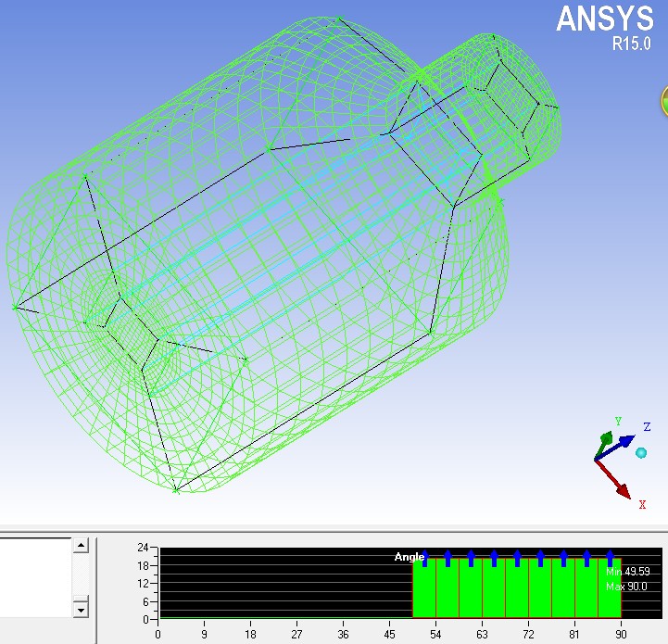Click the Max 90.0 value in histogram
This screenshot has height=644, width=668.
[x=628, y=587]
